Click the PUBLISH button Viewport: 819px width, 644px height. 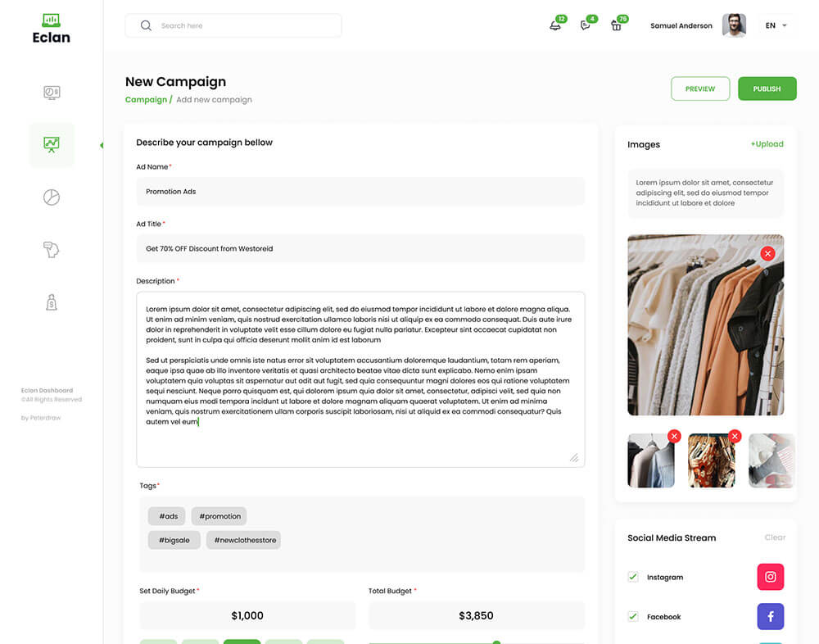767,88
